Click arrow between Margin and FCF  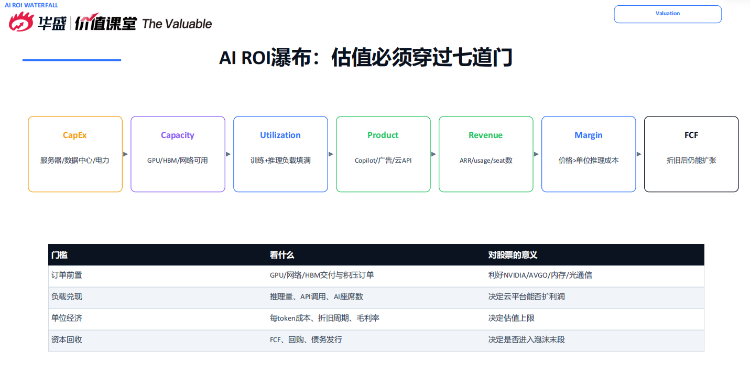tap(640, 154)
